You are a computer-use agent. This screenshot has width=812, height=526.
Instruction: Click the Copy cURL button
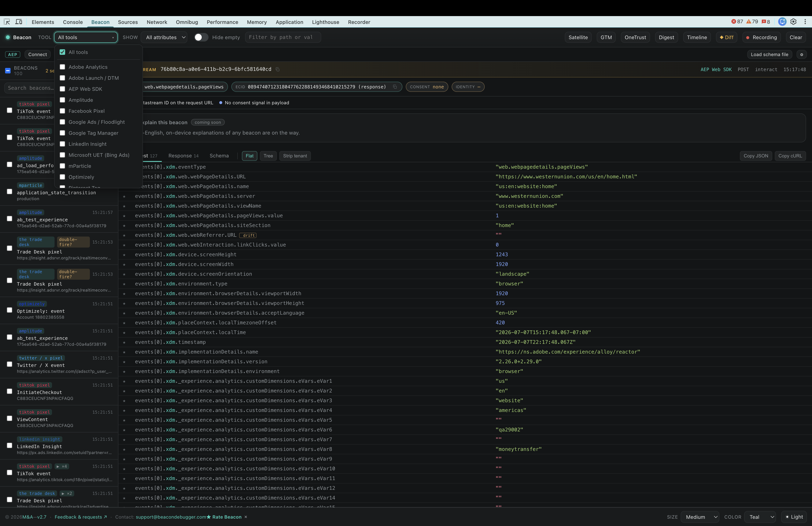click(790, 156)
